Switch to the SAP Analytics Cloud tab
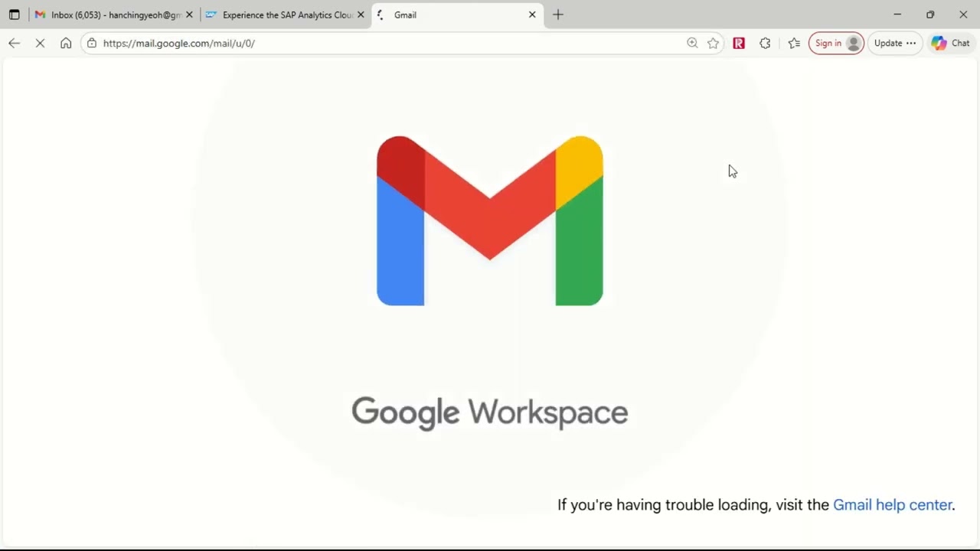Image resolution: width=980 pixels, height=551 pixels. pos(285,15)
